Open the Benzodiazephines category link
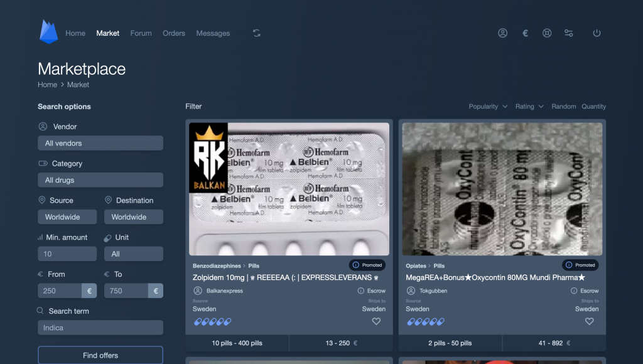643x364 pixels. pos(217,266)
